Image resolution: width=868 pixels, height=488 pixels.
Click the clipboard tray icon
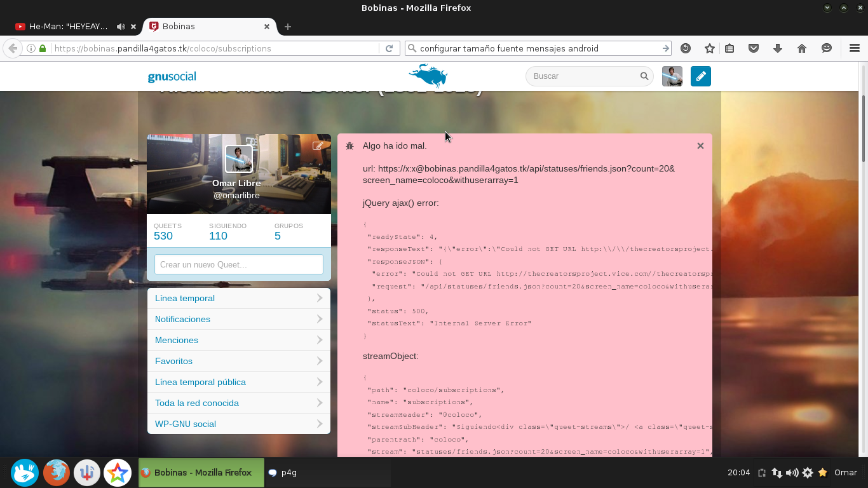(x=762, y=473)
